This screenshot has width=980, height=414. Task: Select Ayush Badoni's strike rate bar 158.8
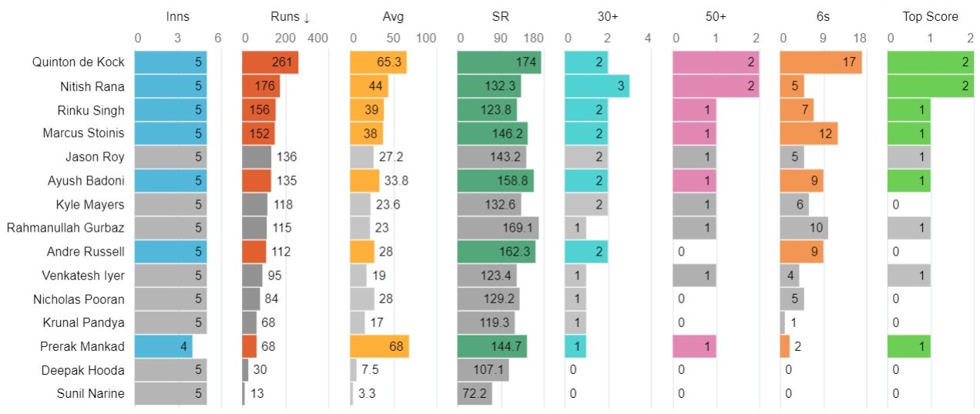pos(495,181)
